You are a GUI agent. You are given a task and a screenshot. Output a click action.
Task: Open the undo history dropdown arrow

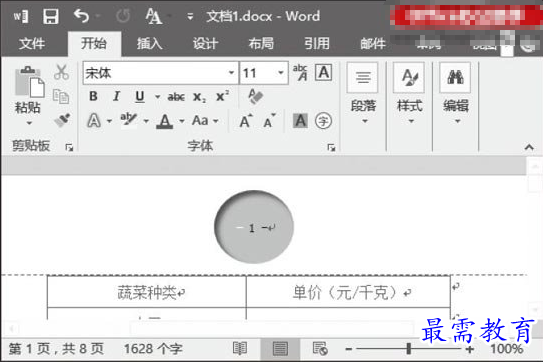98,16
